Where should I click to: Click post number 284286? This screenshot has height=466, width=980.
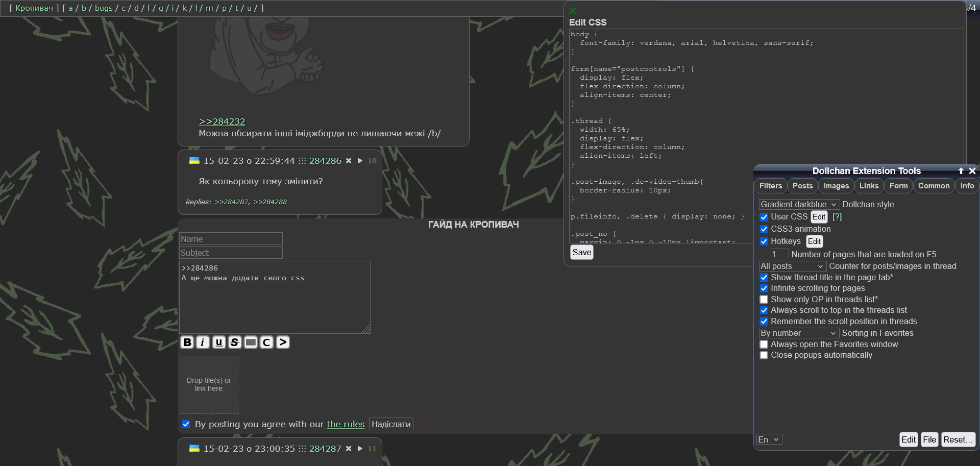(x=325, y=161)
